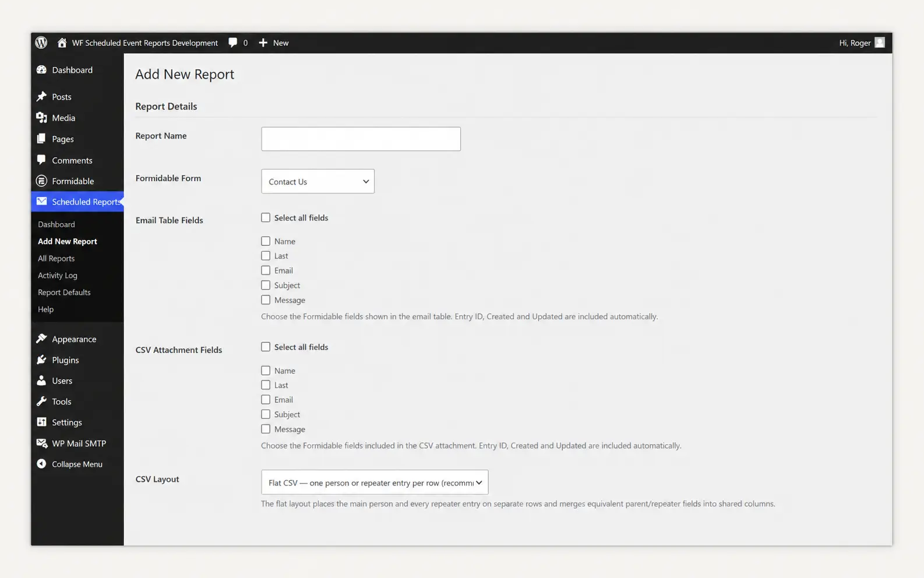Image resolution: width=924 pixels, height=578 pixels.
Task: Open Plugins via the plug icon
Action: [41, 360]
